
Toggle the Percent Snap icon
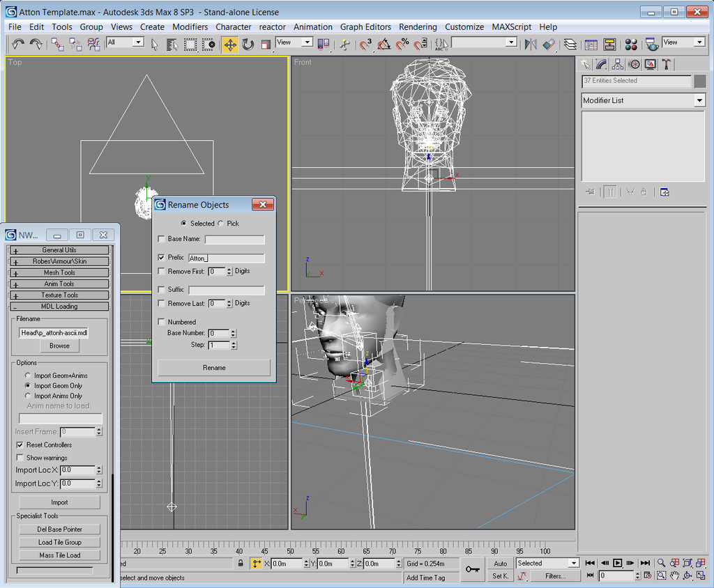click(402, 44)
